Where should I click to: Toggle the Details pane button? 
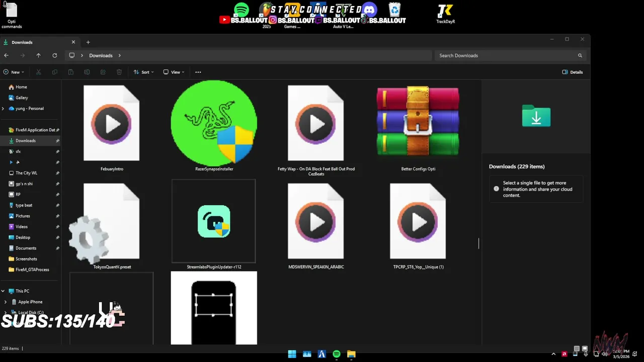573,72
